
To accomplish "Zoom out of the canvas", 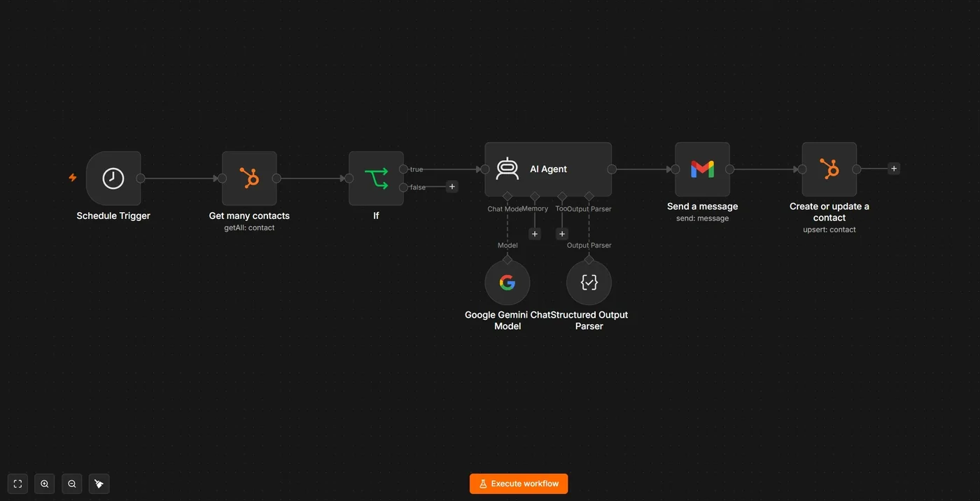I will (72, 484).
